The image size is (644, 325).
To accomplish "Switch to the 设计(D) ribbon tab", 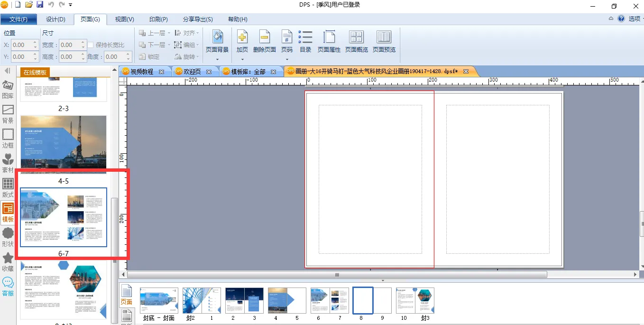I will (55, 19).
